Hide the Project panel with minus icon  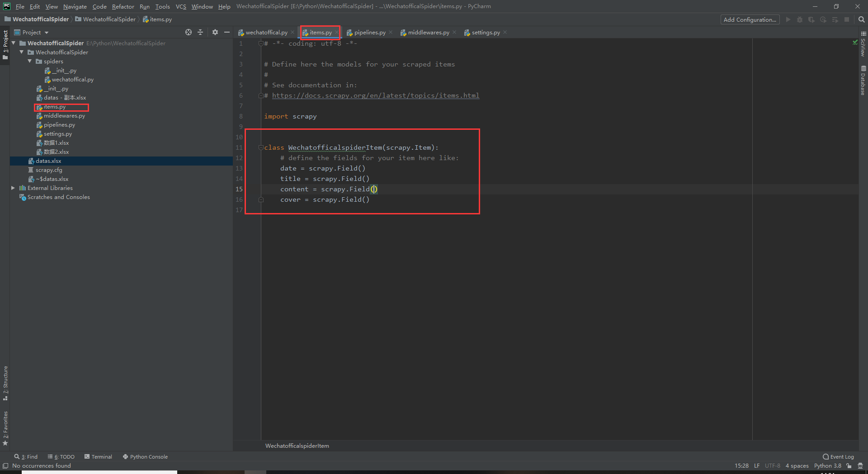[227, 32]
